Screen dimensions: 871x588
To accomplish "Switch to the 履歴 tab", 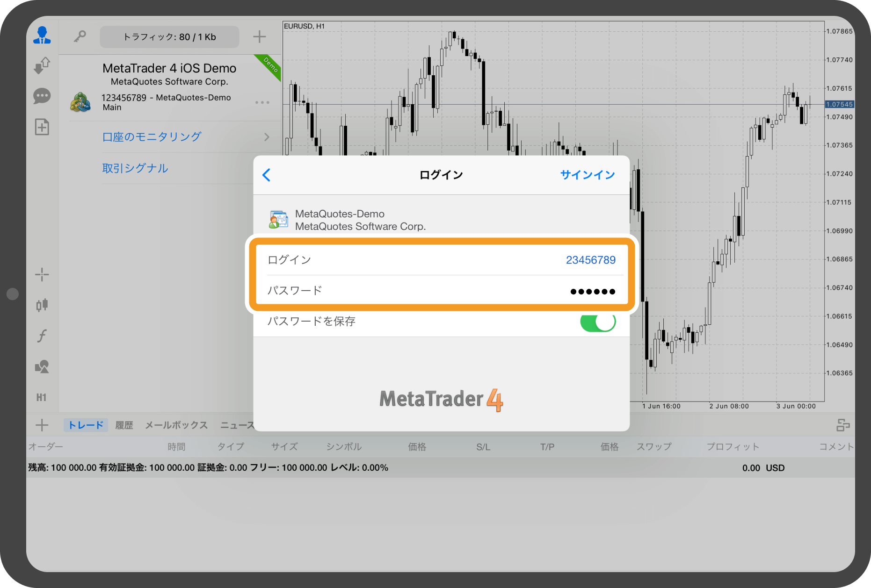I will tap(124, 425).
